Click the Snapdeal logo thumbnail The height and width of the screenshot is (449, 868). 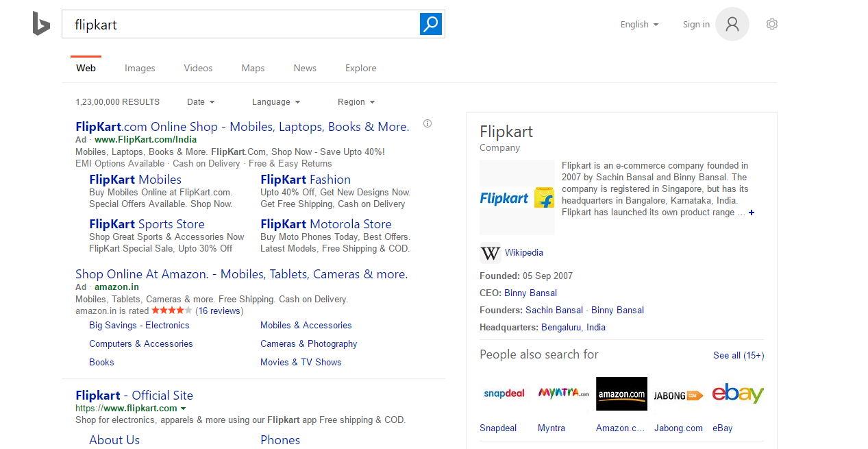click(x=504, y=393)
